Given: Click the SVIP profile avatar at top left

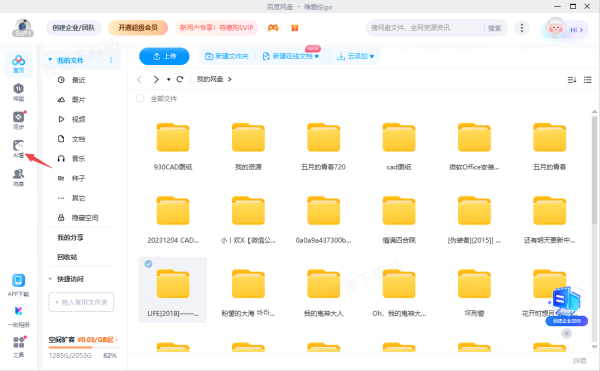Looking at the screenshot, I should [x=23, y=28].
